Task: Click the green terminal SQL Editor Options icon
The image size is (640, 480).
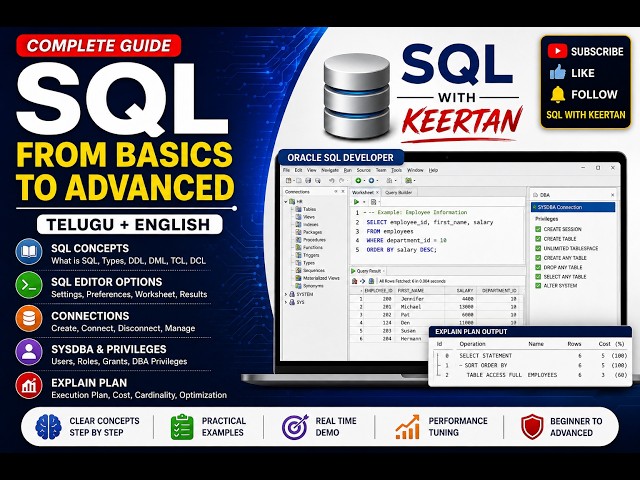Action: point(29,285)
